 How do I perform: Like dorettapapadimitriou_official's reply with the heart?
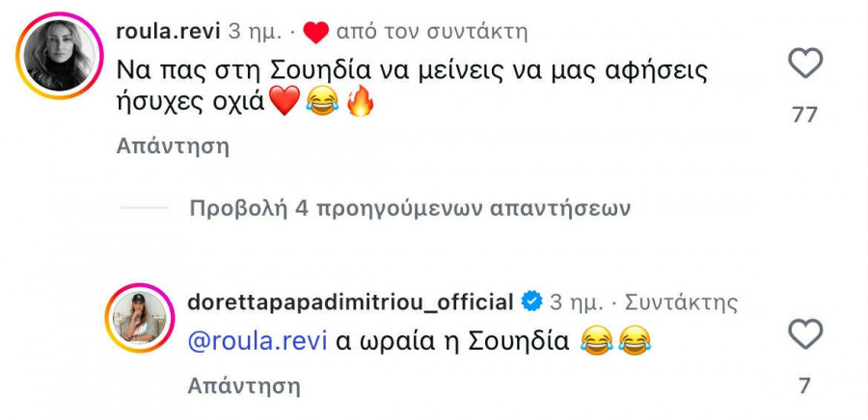(x=805, y=335)
